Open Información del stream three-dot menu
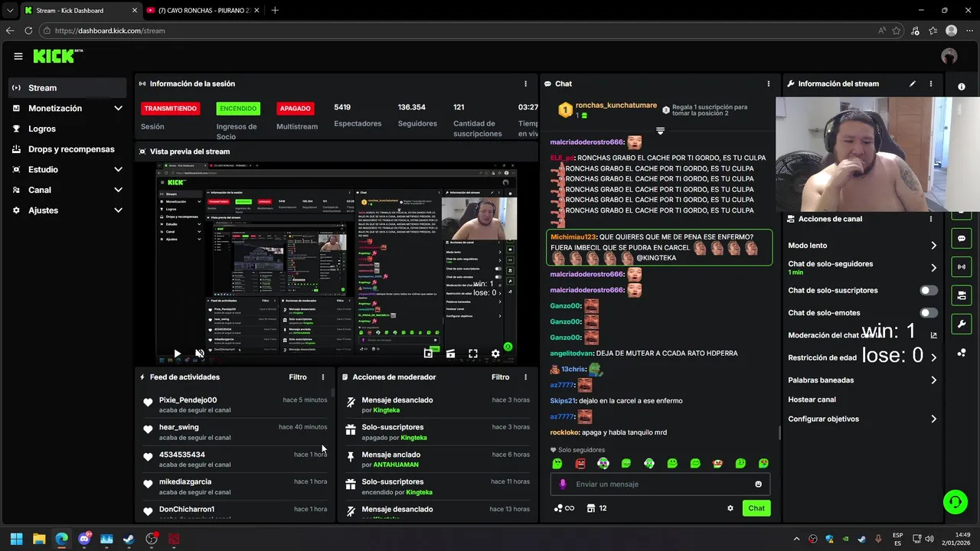The height and width of the screenshot is (551, 980). point(931,83)
